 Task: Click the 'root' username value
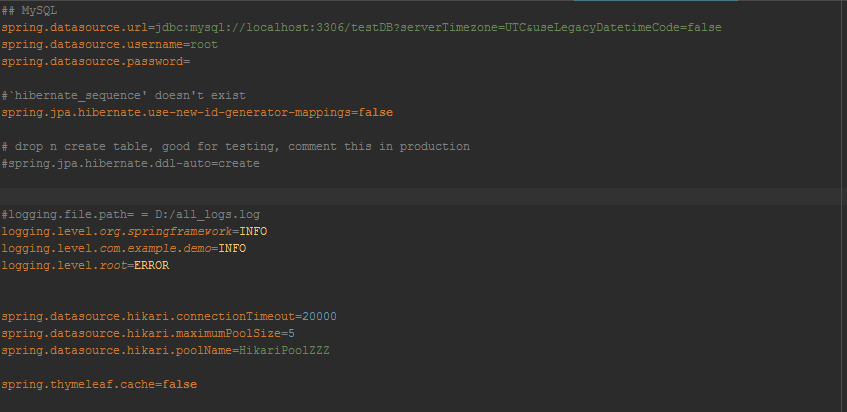204,45
